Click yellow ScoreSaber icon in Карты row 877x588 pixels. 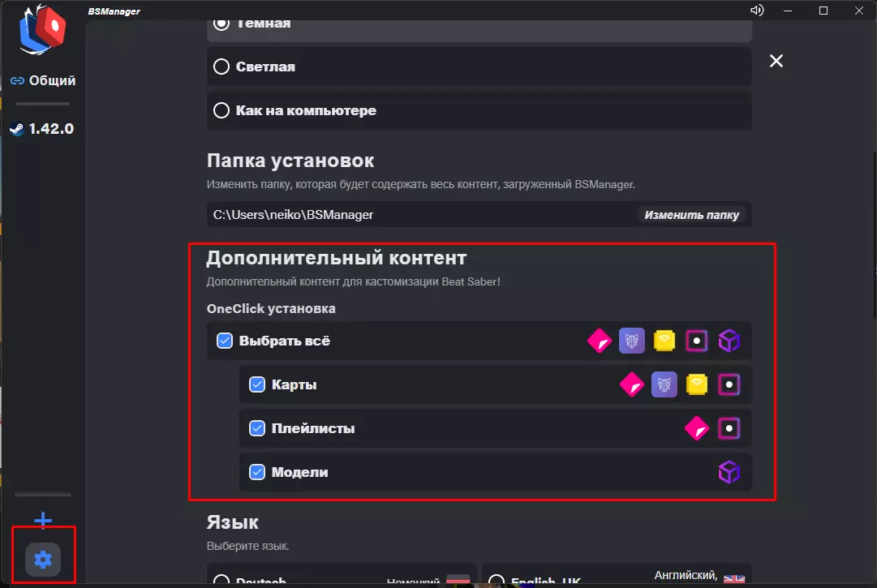coord(696,384)
